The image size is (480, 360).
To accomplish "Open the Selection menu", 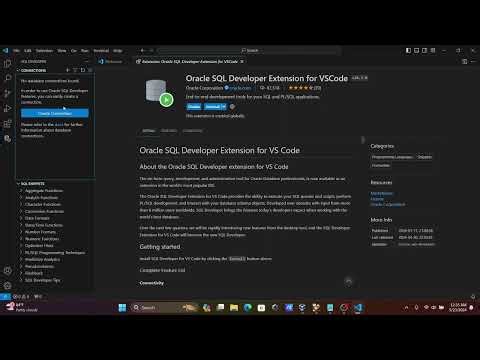I will pyautogui.click(x=44, y=51).
